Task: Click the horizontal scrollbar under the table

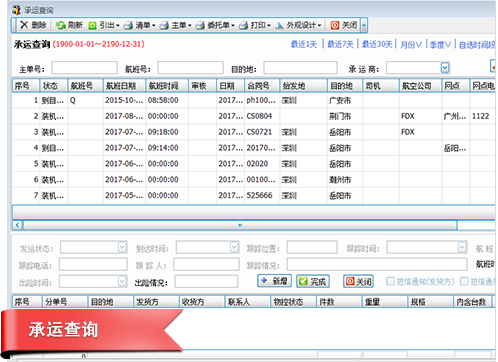Action: [x=240, y=225]
